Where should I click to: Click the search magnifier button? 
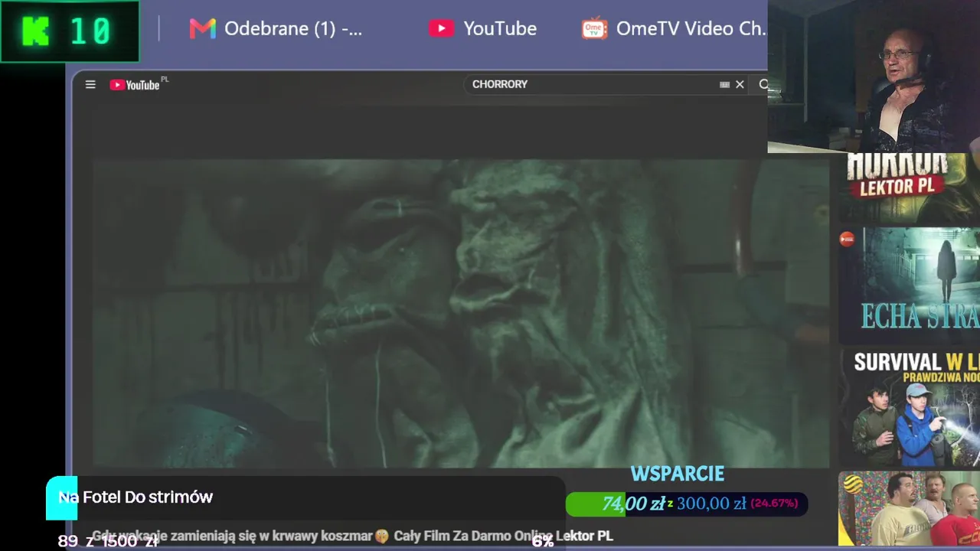coord(763,85)
